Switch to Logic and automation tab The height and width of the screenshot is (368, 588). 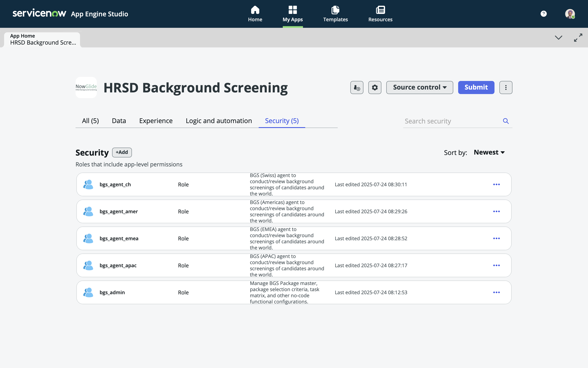[219, 121]
